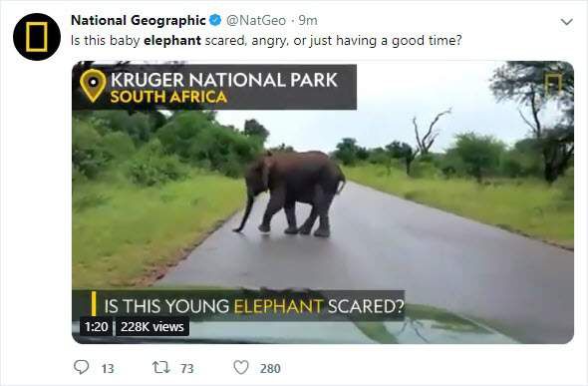Click the Kruger National Park location pin
This screenshot has height=386, width=588.
tap(93, 86)
